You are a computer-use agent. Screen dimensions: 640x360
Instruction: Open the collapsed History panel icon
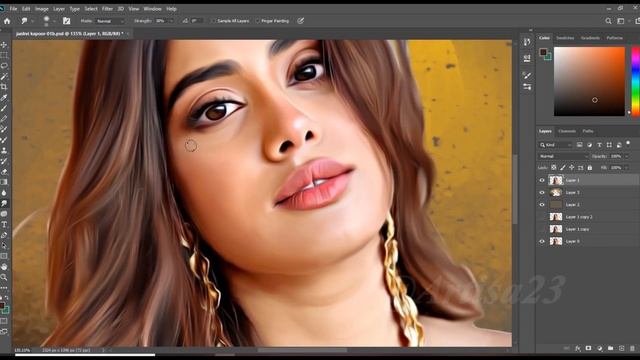pyautogui.click(x=527, y=42)
